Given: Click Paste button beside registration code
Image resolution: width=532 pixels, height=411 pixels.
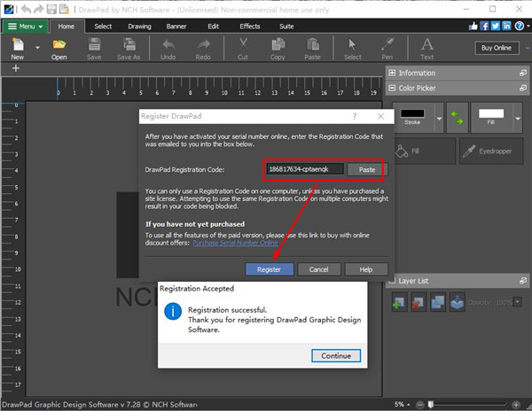Looking at the screenshot, I should tap(367, 169).
